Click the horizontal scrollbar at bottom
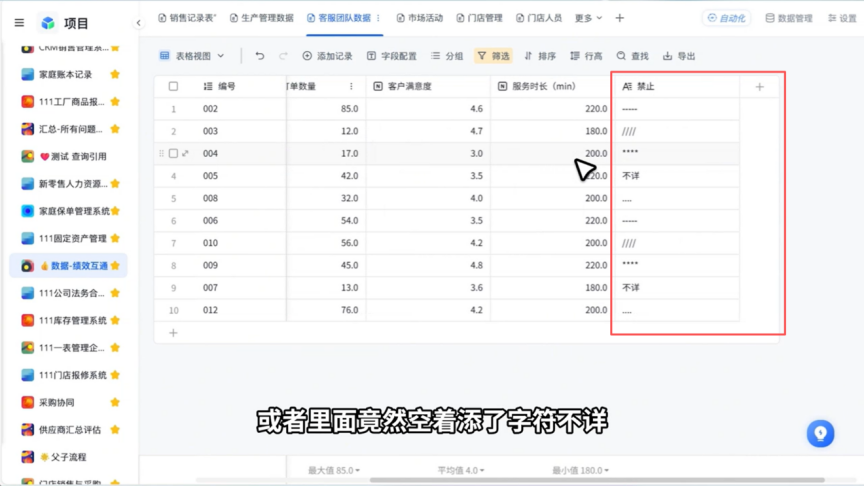This screenshot has width=864, height=486. [x=597, y=480]
